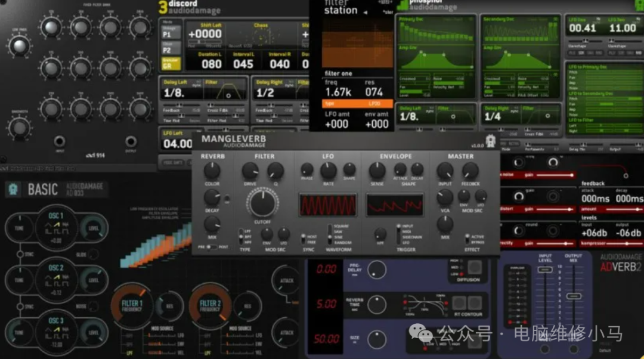Click the ADverb2 Output Mix fader
Image resolution: width=644 pixels, height=359 pixels.
click(x=574, y=296)
